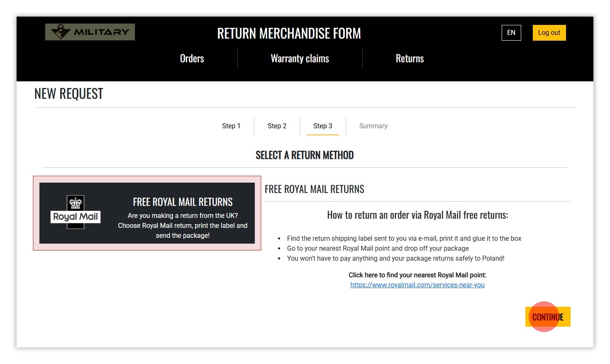Select the Step 3 tab
The width and height of the screenshot is (610, 364).
322,126
